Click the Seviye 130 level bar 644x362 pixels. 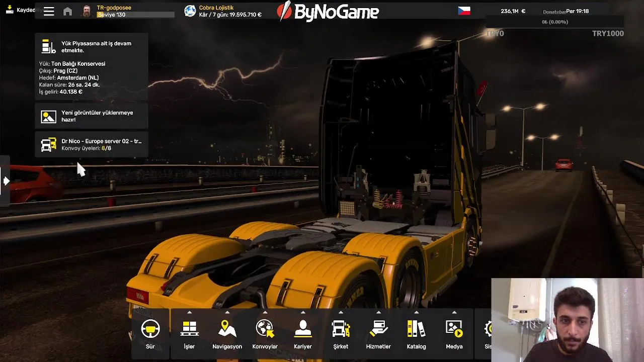135,15
